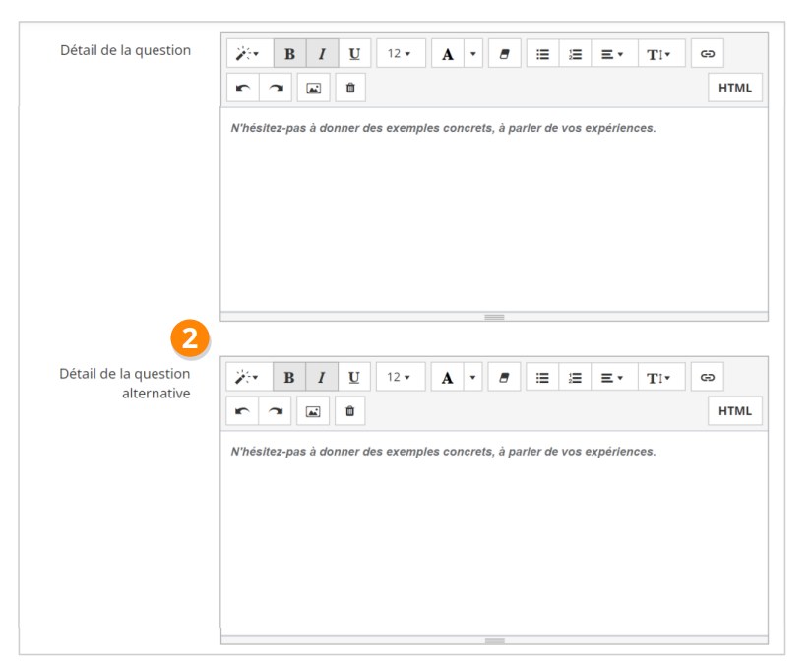Toggle Underline in alternative question editor
The image size is (812, 672).
pos(354,377)
